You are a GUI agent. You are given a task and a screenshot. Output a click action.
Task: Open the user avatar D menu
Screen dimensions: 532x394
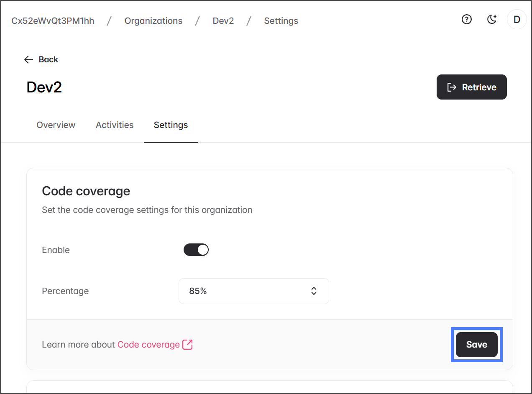tap(517, 20)
